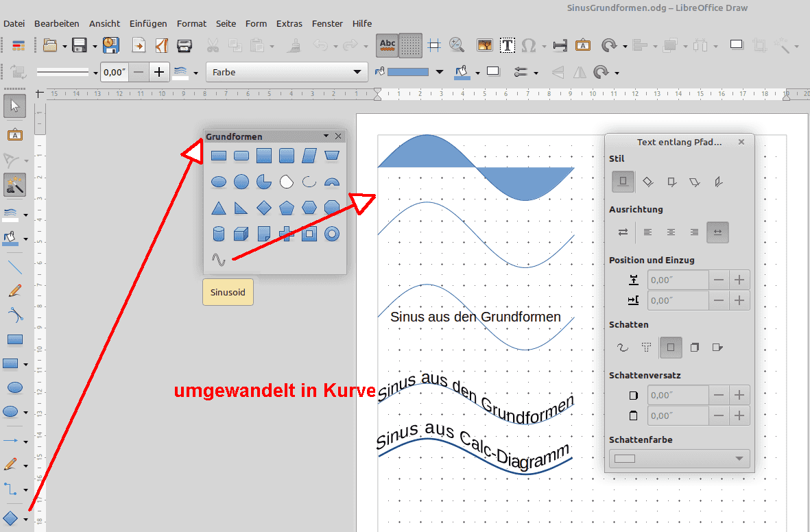
Task: Expand the lines and arrows dropdown
Action: click(x=26, y=442)
